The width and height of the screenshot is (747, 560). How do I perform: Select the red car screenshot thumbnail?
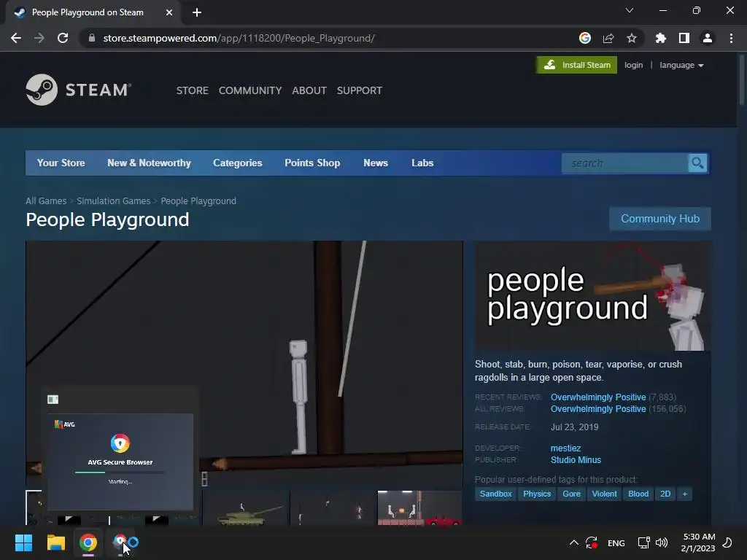click(419, 507)
